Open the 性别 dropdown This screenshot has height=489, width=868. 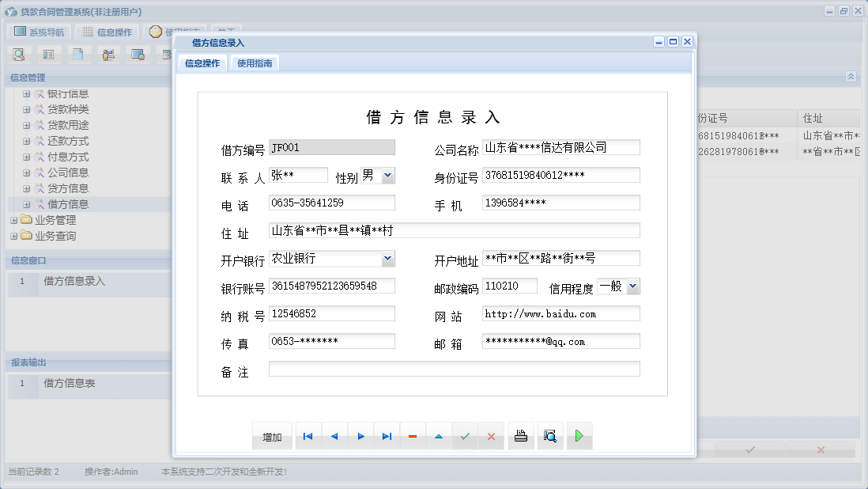click(388, 176)
